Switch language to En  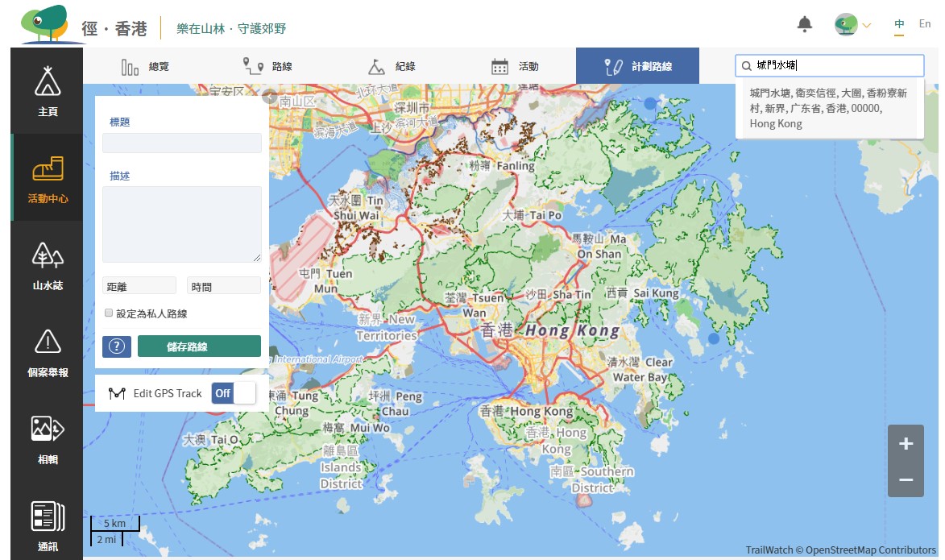[x=924, y=24]
